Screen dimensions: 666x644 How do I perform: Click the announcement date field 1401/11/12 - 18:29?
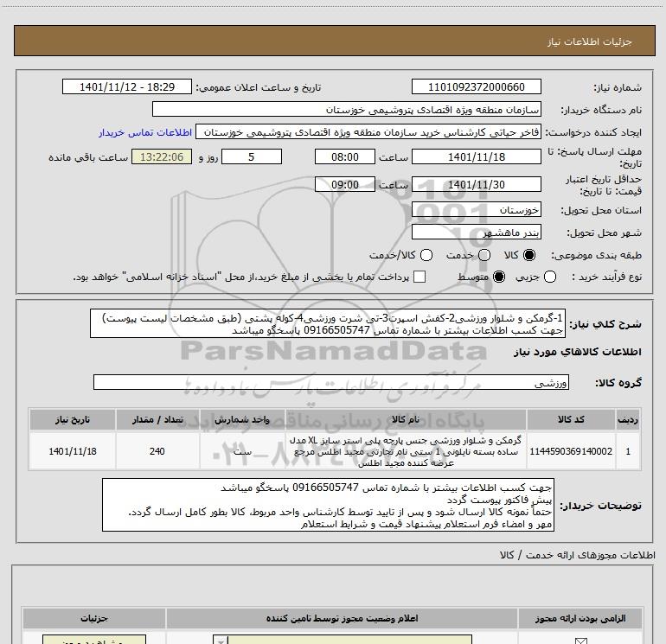click(127, 86)
